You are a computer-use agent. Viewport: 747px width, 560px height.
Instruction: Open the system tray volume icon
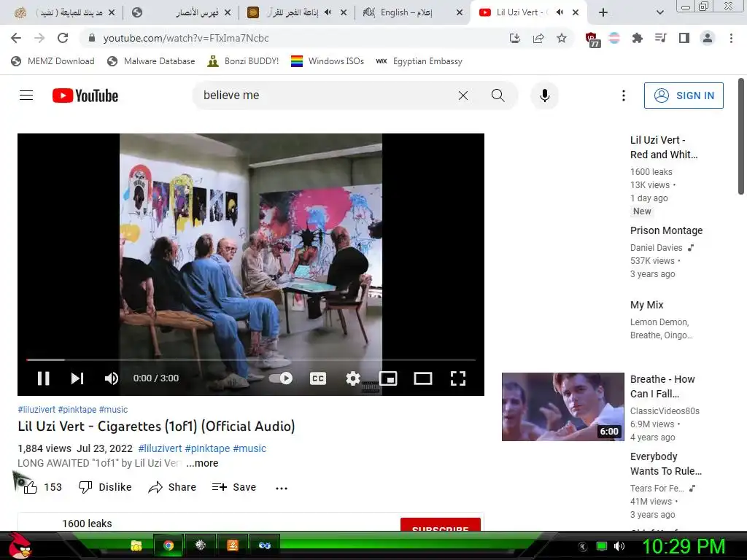[x=619, y=546]
